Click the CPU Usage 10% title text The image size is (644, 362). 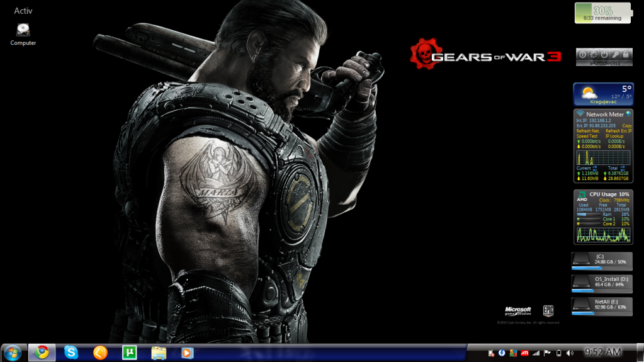coord(609,194)
